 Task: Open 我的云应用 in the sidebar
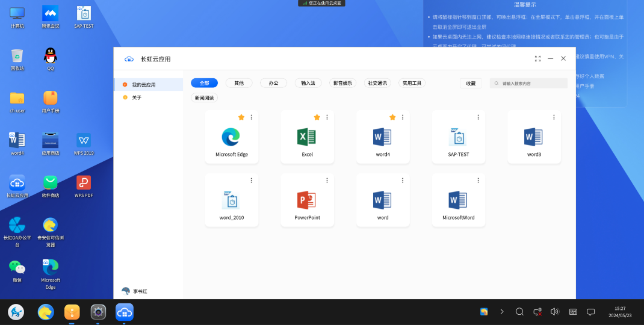click(148, 85)
